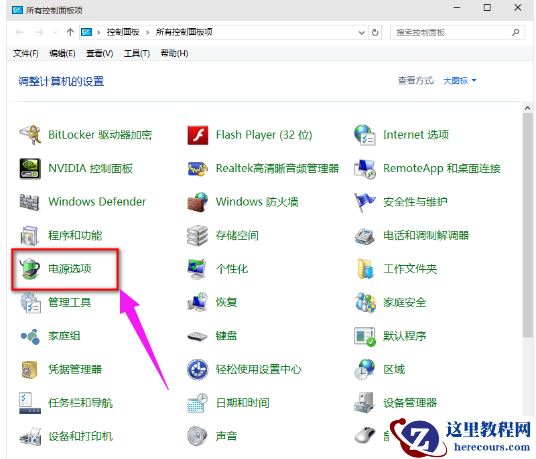The width and height of the screenshot is (536, 459).
Task: Open the 轻松使用设置中心 icon
Action: click(198, 369)
